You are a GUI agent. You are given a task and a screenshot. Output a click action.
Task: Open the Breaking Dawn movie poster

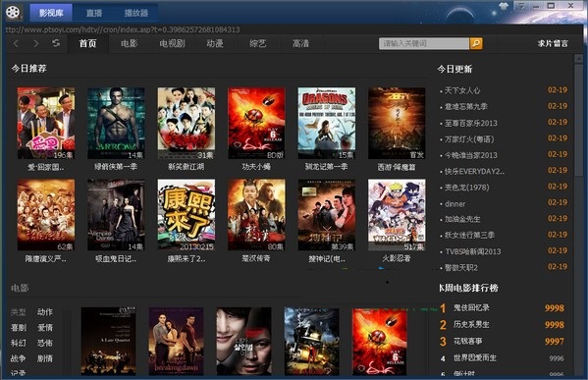click(x=177, y=341)
